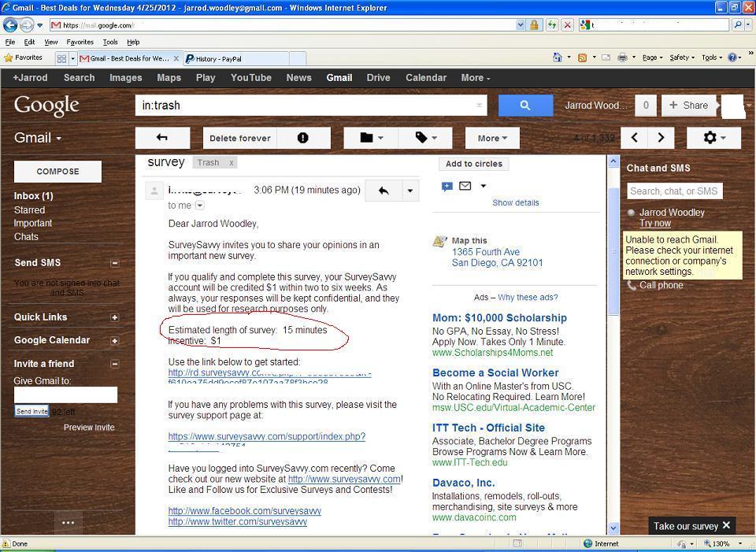
Task: Expand the More menu in the Google bar
Action: point(476,78)
